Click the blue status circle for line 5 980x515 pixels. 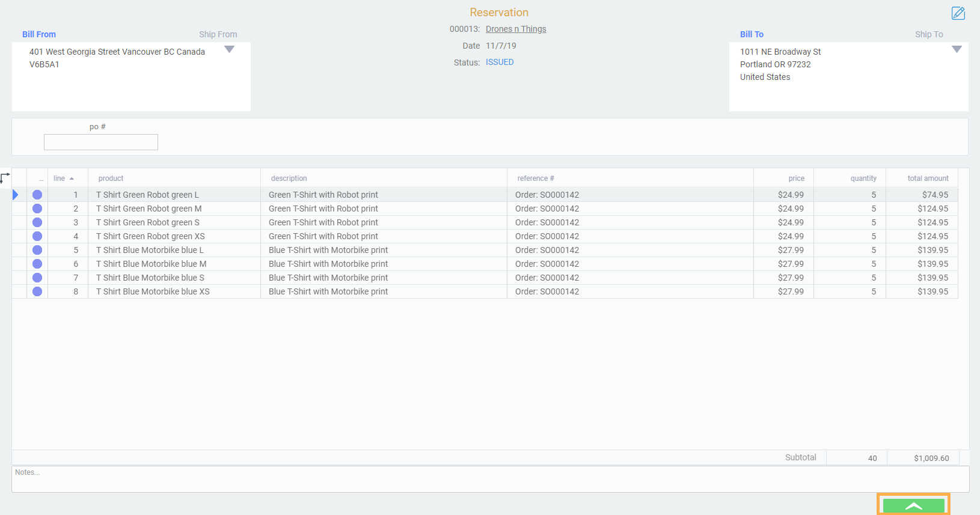[37, 250]
